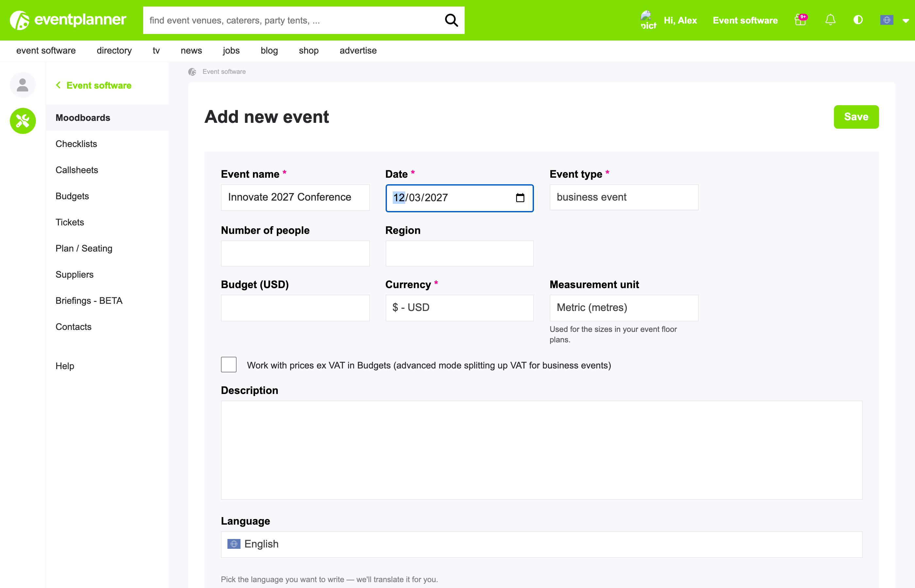The width and height of the screenshot is (915, 588).
Task: Open the tools sidebar icon
Action: click(x=23, y=121)
